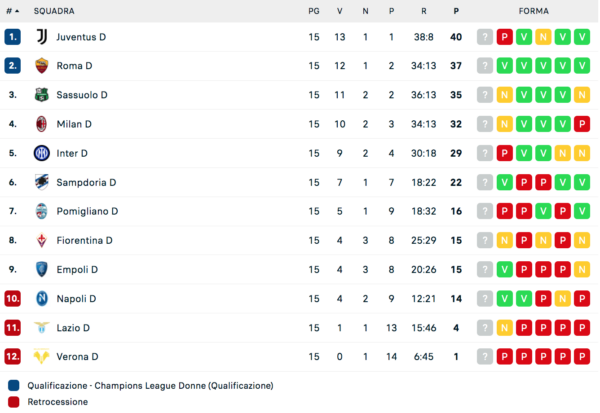The width and height of the screenshot is (600, 413).
Task: Click the Juventus club crest icon
Action: pos(41,37)
